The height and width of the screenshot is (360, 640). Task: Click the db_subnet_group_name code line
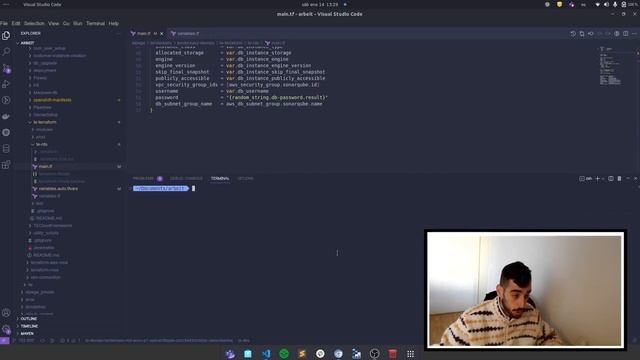tap(238, 104)
